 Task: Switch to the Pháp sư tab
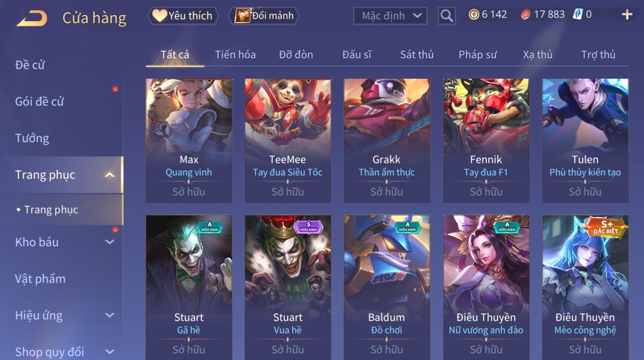point(478,55)
